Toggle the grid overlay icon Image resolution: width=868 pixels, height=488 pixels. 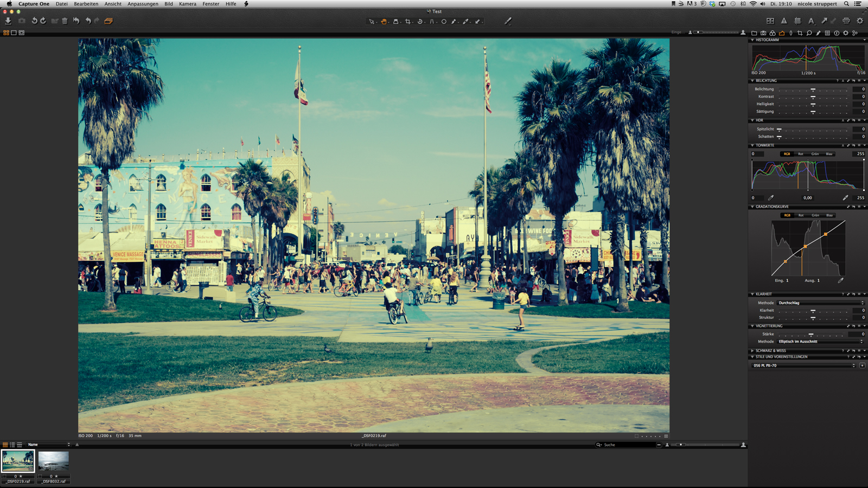click(x=797, y=21)
